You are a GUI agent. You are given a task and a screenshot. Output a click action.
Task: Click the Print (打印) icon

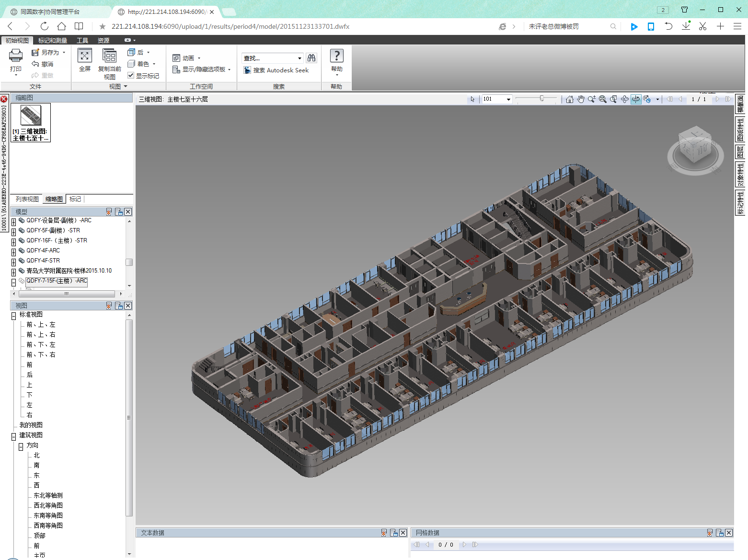point(16,56)
